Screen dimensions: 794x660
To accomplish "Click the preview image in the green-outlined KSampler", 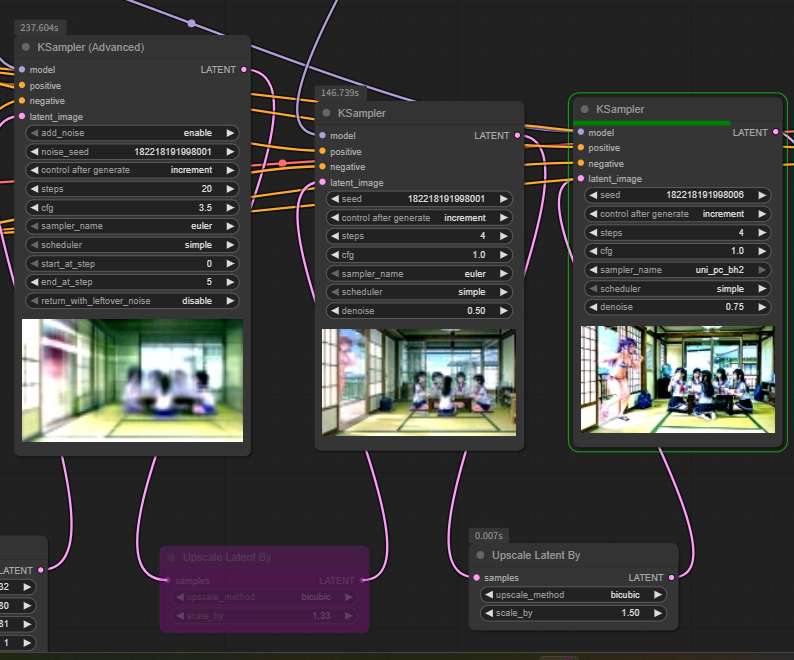I will [x=678, y=379].
